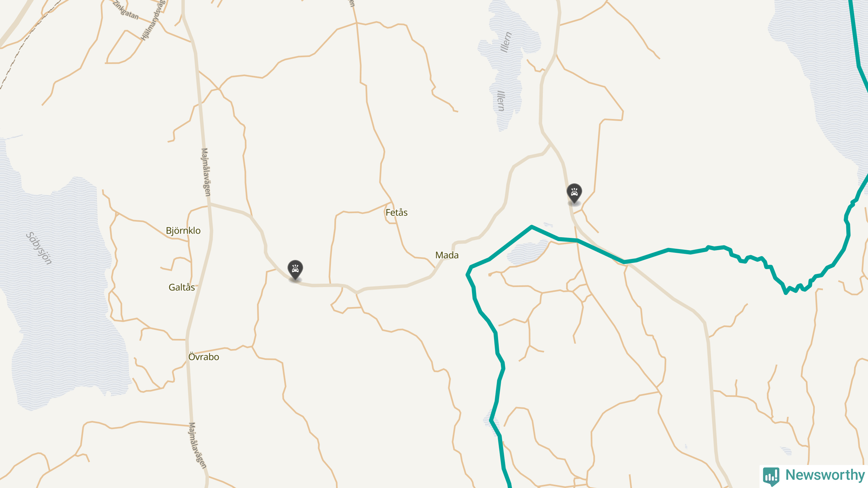Click the small pond south of Mada
This screenshot has height=488, width=868.
[528, 253]
